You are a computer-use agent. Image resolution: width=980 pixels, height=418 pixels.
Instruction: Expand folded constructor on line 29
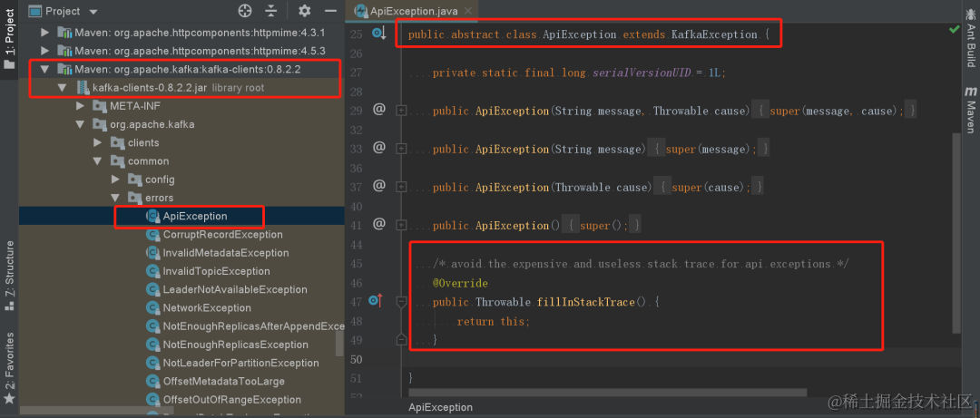pos(401,111)
